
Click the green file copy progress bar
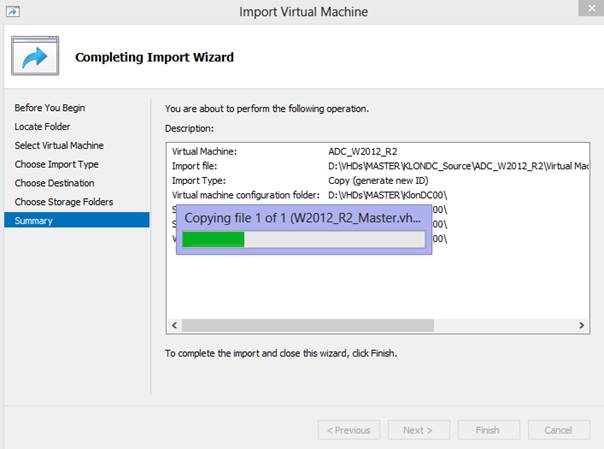pyautogui.click(x=304, y=240)
